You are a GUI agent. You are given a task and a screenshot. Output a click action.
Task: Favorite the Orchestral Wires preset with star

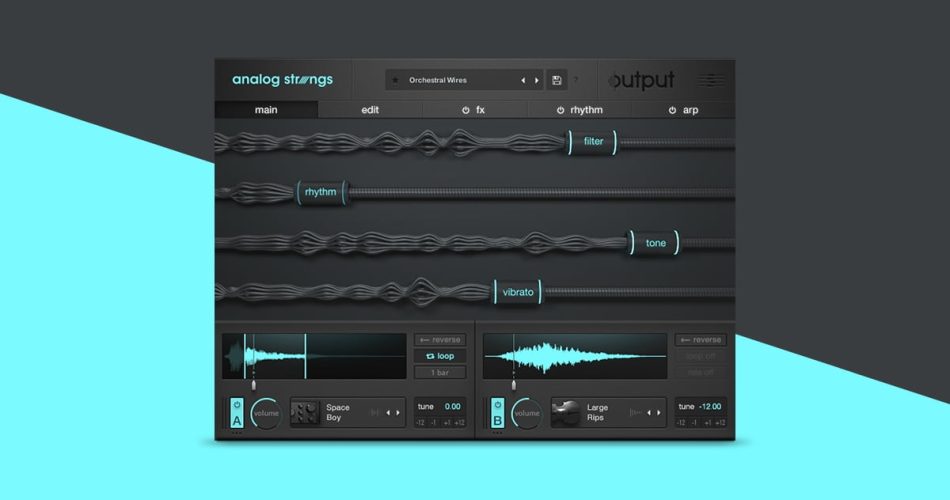(395, 80)
